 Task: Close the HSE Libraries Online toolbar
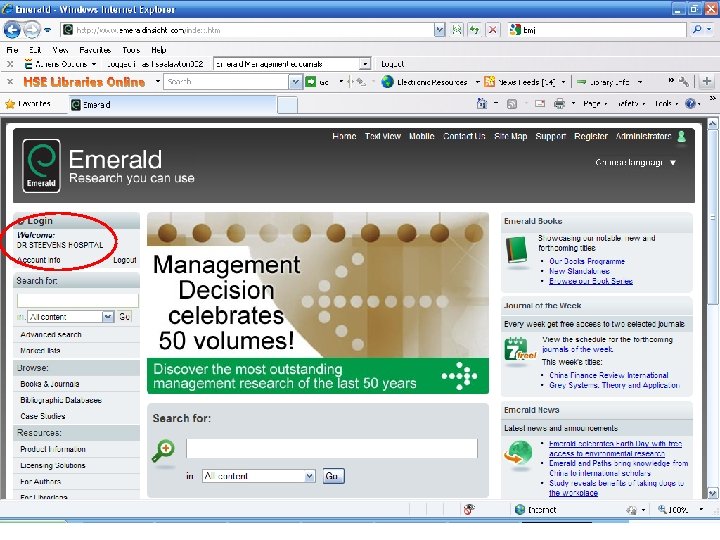pos(10,81)
